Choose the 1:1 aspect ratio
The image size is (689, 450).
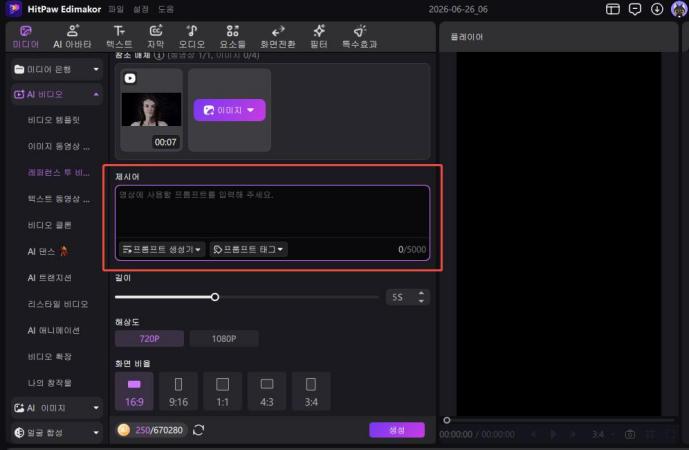223,392
